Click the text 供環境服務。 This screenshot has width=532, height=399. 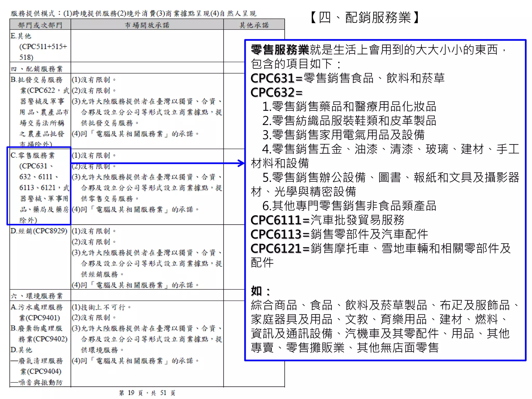coord(103,350)
